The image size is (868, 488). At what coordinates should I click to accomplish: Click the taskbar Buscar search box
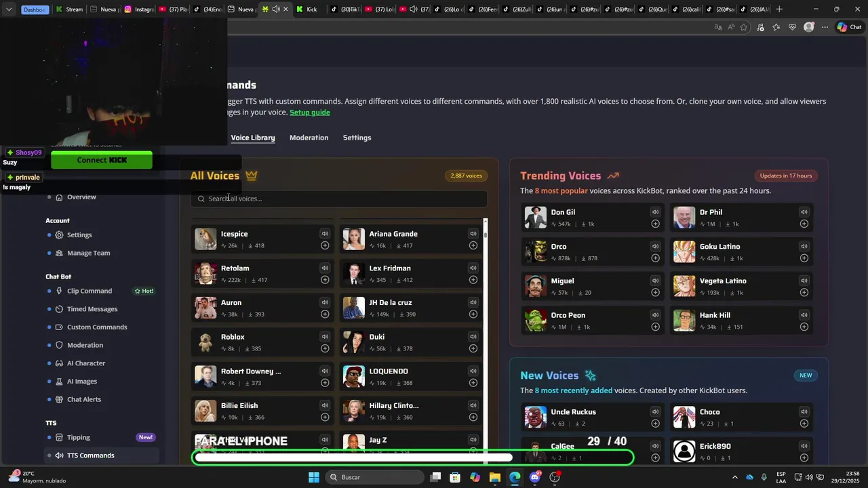tap(374, 477)
